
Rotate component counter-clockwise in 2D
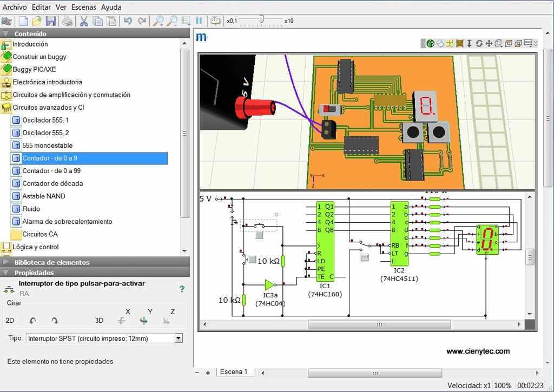pos(32,321)
